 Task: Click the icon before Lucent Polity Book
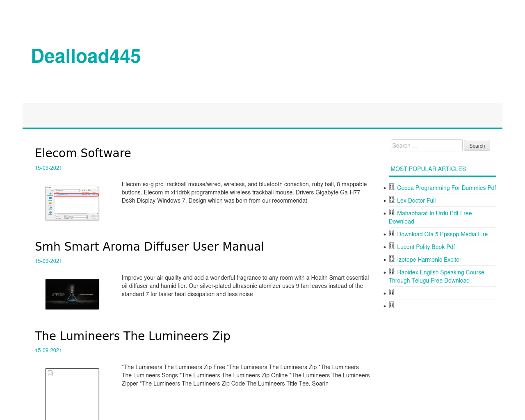pyautogui.click(x=391, y=246)
